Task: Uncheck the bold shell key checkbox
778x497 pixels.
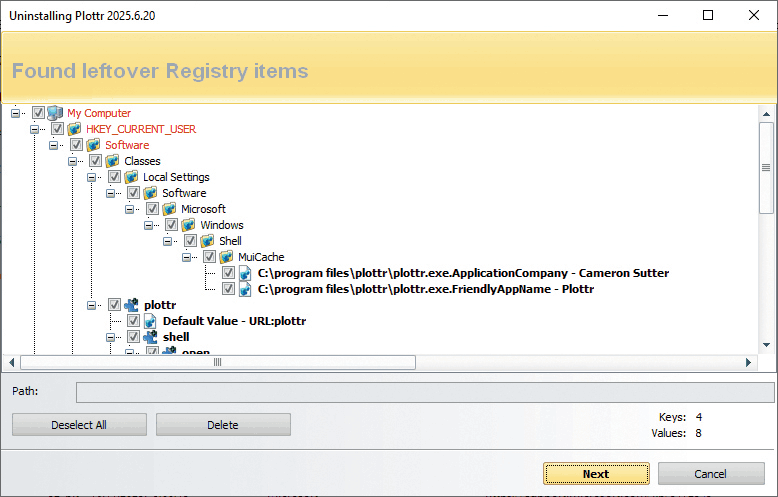Action: (x=133, y=337)
